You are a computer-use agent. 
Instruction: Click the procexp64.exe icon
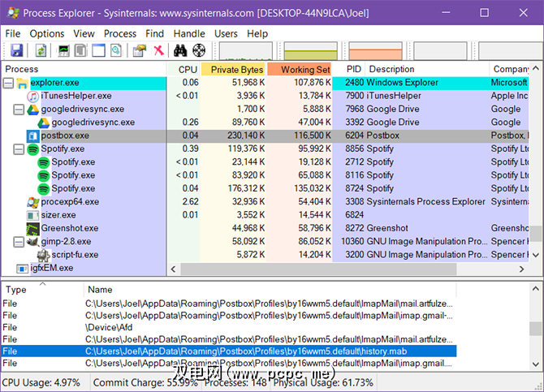[33, 202]
